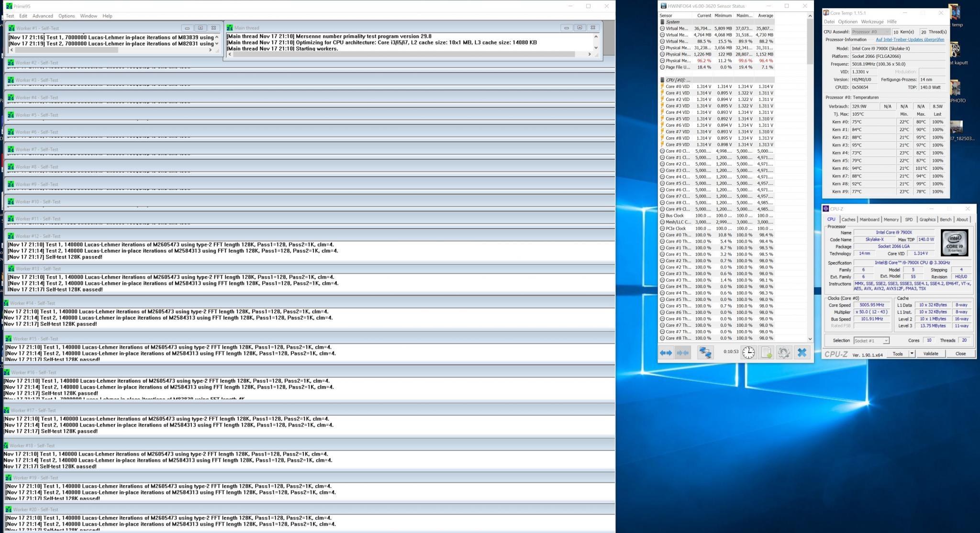The height and width of the screenshot is (533, 980).
Task: Open the Edit menu in Prime95
Action: pos(23,16)
